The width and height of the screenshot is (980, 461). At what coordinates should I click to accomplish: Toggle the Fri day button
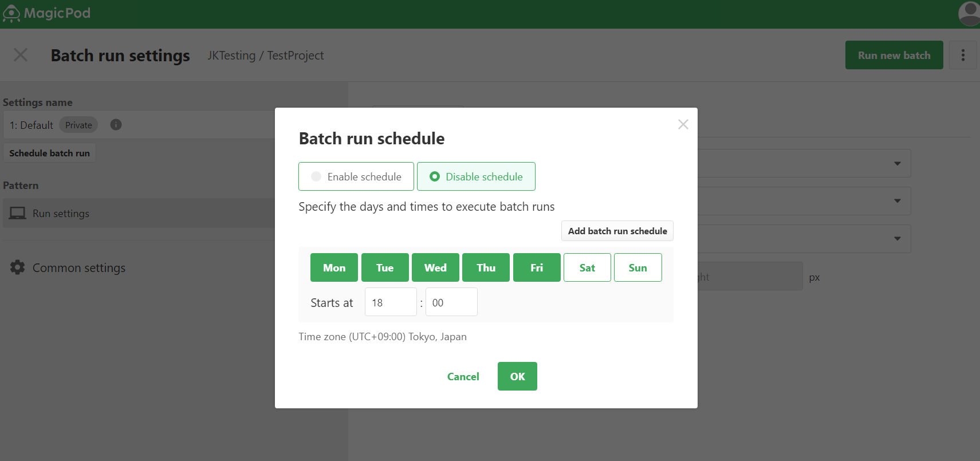click(x=537, y=267)
